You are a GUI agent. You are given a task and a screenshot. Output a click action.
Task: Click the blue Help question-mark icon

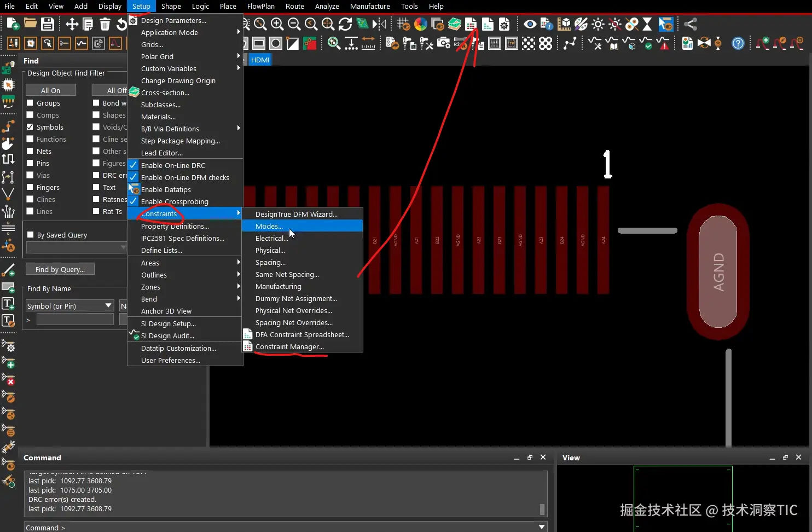tap(738, 43)
